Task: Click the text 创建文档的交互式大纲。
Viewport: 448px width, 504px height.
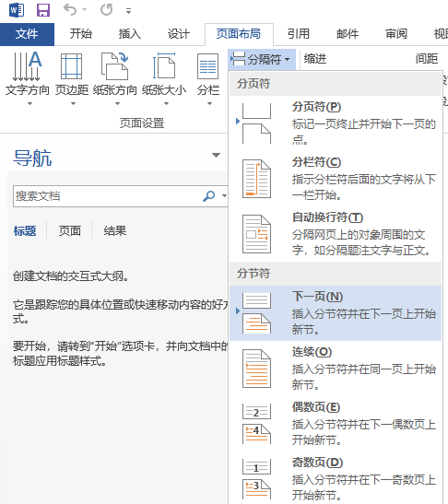Action: 71,276
